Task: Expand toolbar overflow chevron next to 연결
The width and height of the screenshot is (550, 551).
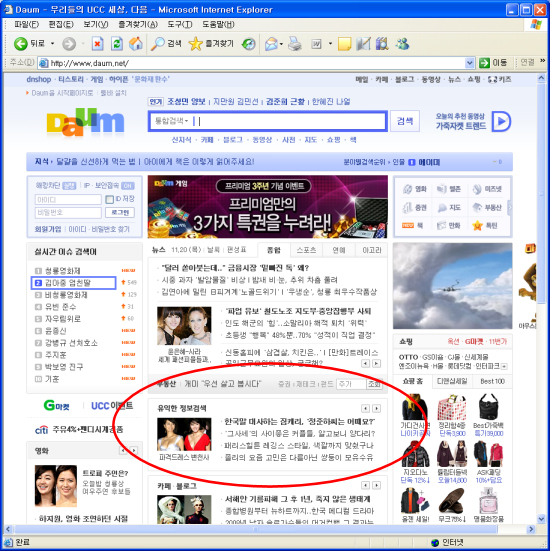Action: (x=543, y=61)
